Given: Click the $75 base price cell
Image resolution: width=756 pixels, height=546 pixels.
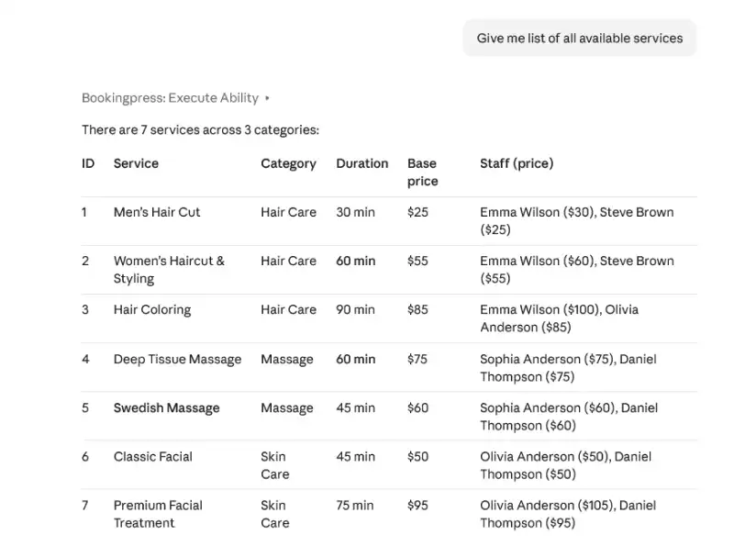Looking at the screenshot, I should point(417,360).
